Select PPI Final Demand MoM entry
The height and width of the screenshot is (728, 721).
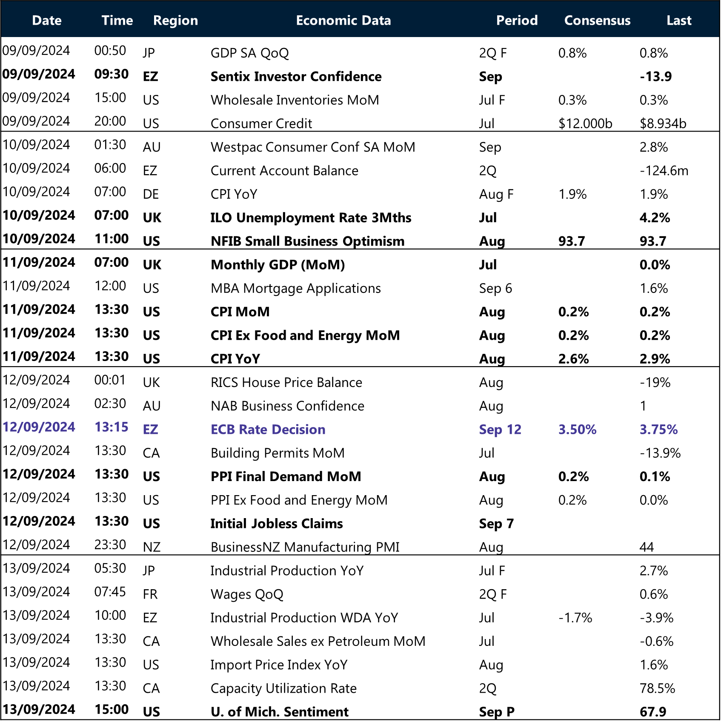(286, 477)
